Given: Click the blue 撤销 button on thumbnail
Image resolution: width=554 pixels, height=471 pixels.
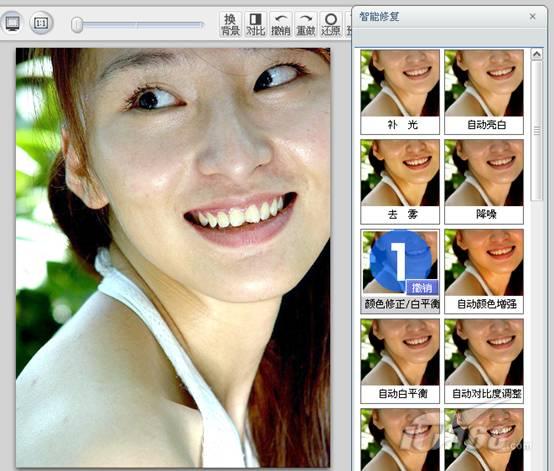Looking at the screenshot, I should 422,288.
